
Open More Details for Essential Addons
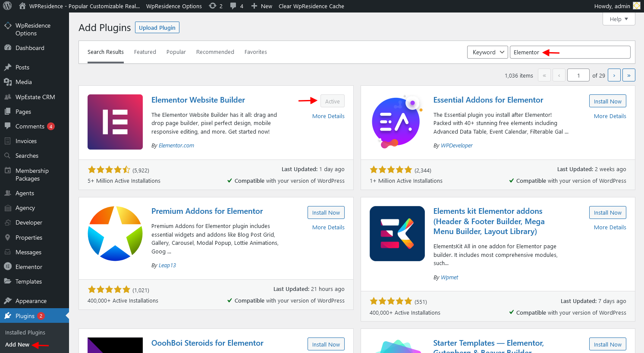point(610,116)
